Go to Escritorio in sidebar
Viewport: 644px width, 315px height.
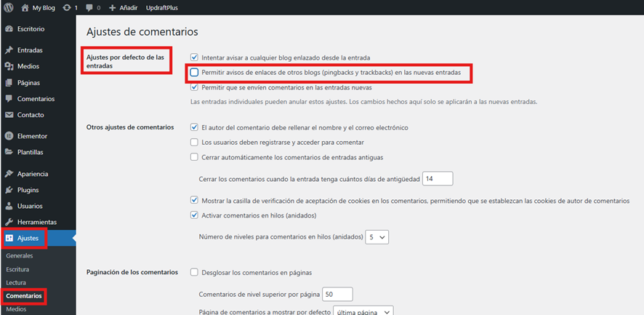click(x=31, y=29)
